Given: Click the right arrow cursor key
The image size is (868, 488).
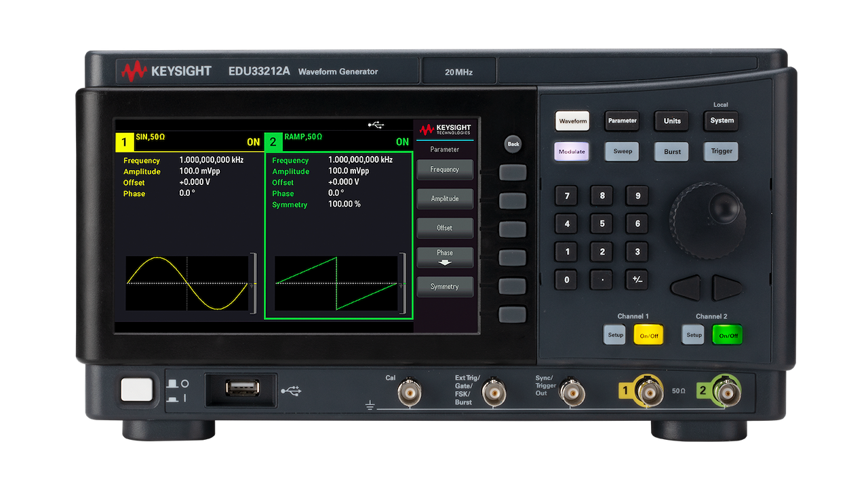Looking at the screenshot, I should point(728,288).
